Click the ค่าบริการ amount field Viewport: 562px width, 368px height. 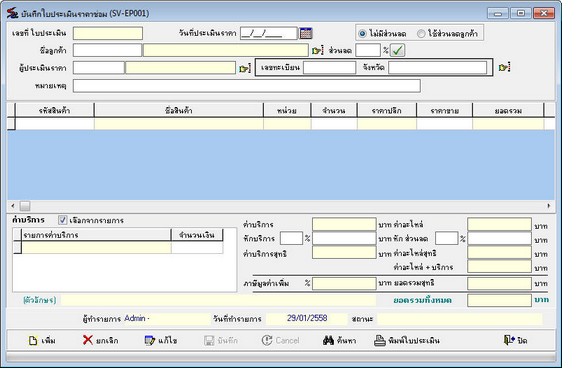pos(344,224)
